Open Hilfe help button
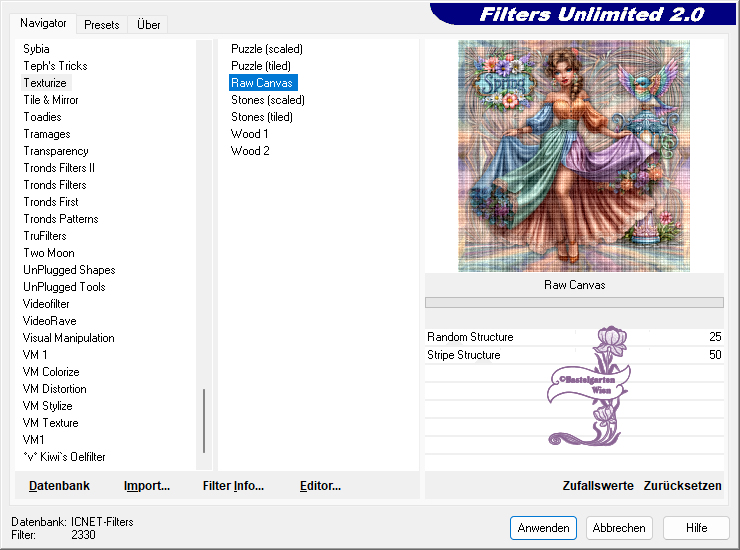Screen dimensions: 740x550 point(696,528)
